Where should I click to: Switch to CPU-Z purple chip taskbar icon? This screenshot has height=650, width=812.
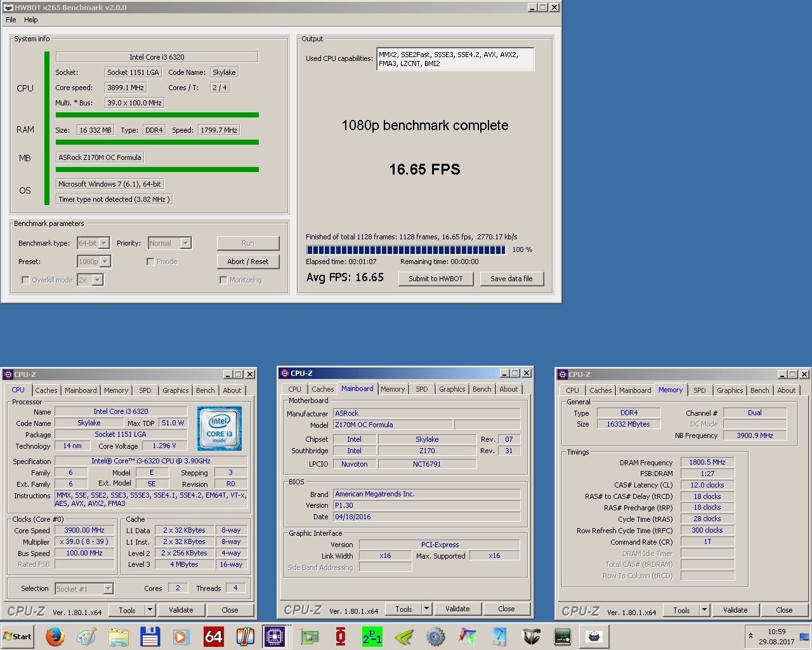[x=275, y=636]
